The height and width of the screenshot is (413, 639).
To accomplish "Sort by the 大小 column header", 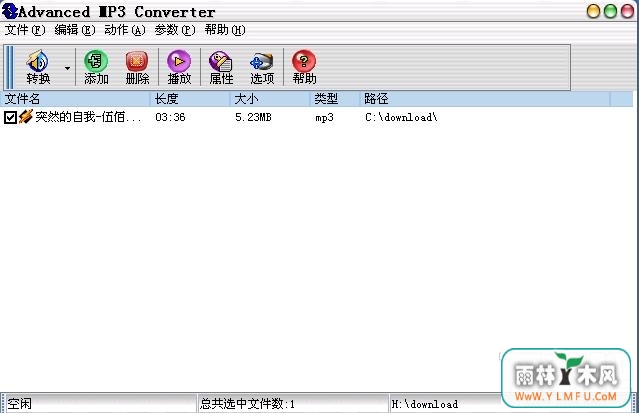I will pos(270,99).
